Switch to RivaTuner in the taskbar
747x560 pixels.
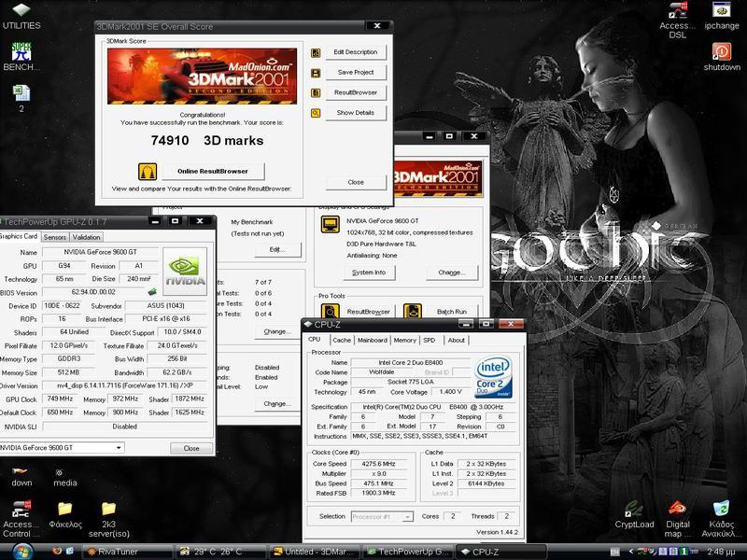(x=127, y=552)
